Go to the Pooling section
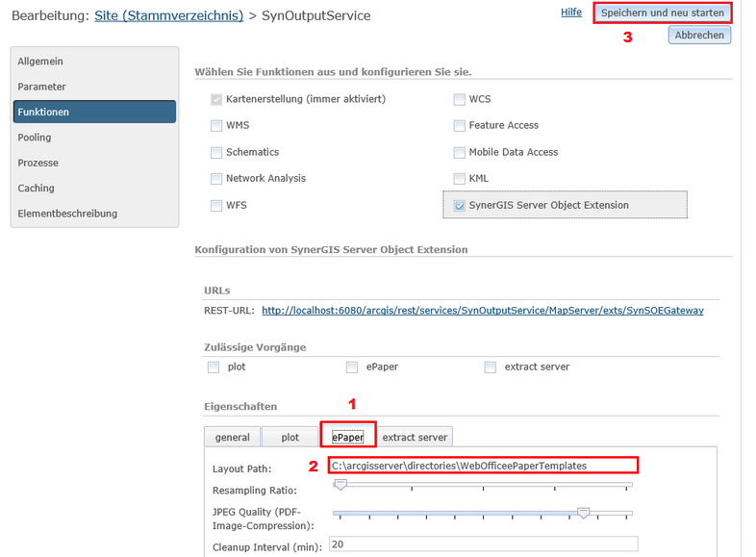The image size is (756, 557). [x=35, y=138]
